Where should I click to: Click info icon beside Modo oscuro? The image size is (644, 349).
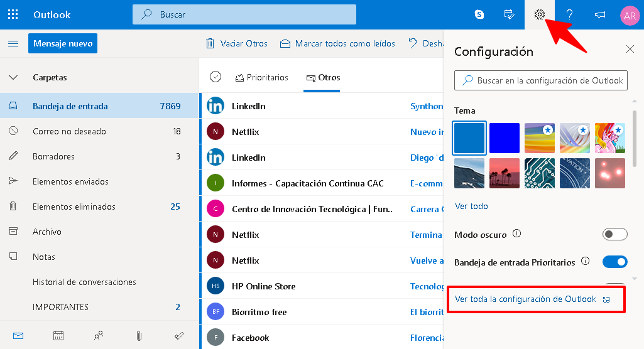[516, 234]
